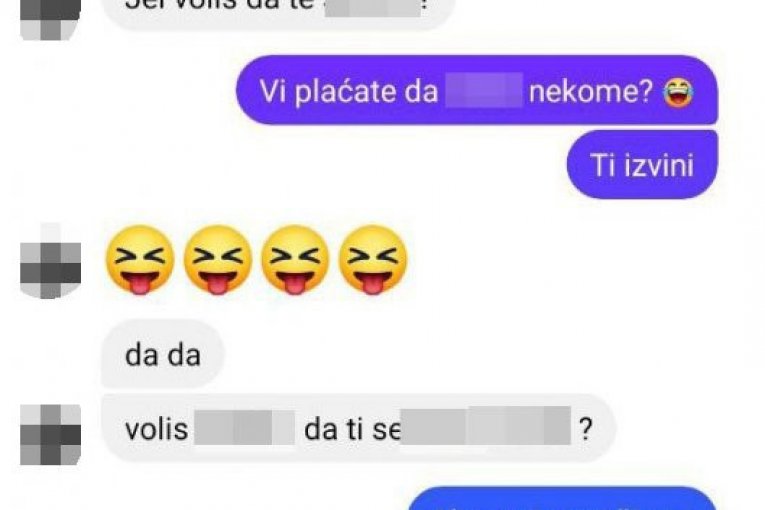Click the crying-laughing emoji in the purple message

tap(678, 92)
